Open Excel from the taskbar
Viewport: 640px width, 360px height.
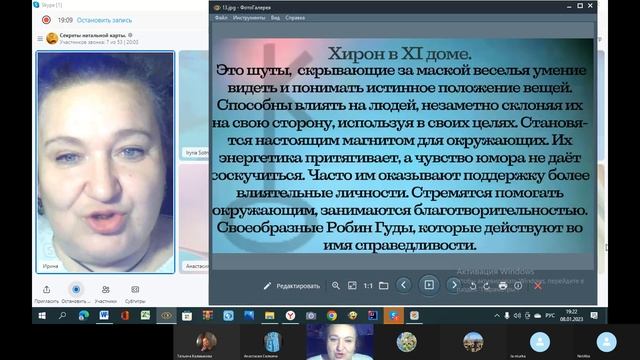pos(145,316)
